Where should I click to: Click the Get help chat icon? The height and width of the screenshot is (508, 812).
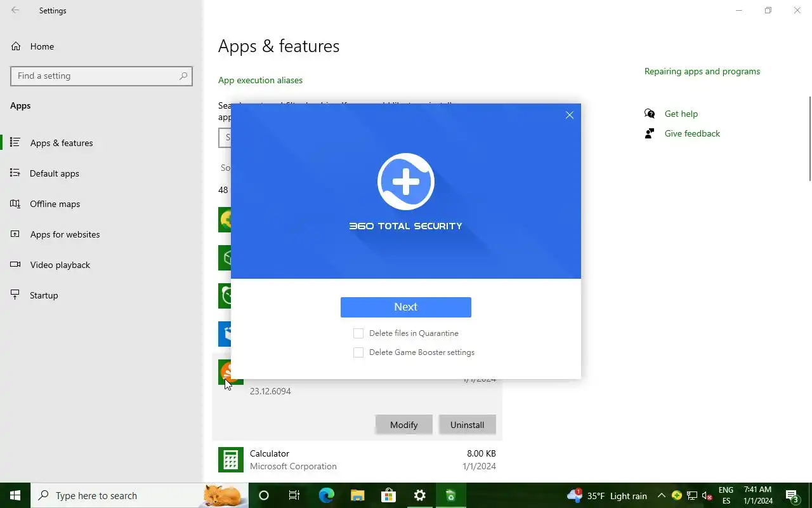[650, 114]
